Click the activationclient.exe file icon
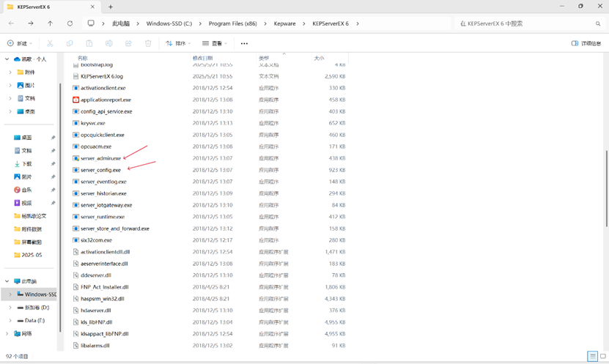 pyautogui.click(x=75, y=88)
